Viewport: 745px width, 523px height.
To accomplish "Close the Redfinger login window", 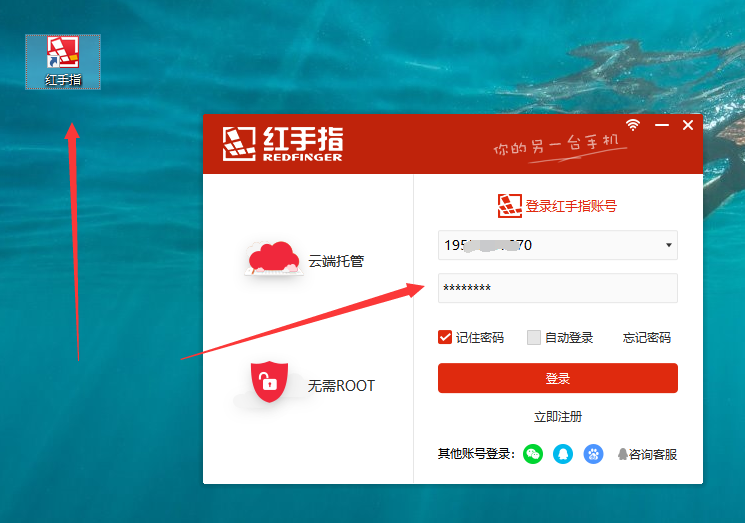I will click(688, 125).
